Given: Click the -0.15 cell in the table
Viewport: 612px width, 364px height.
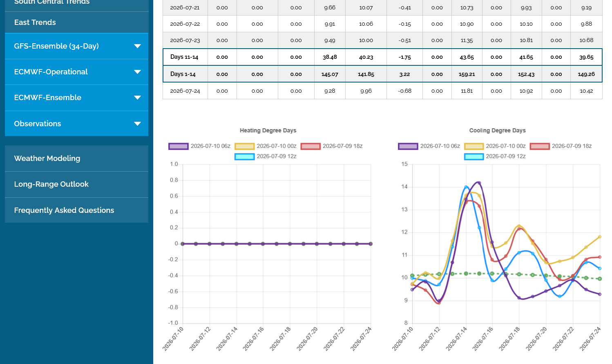Looking at the screenshot, I should tap(405, 24).
